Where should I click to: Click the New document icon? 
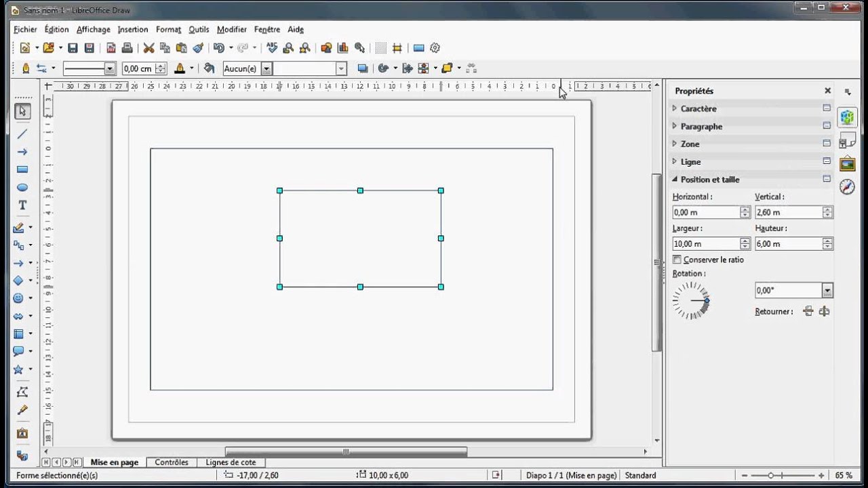click(25, 48)
